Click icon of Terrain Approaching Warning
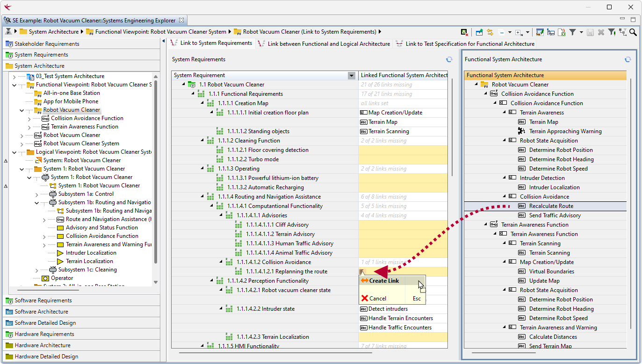The width and height of the screenshot is (642, 364). 522,131
